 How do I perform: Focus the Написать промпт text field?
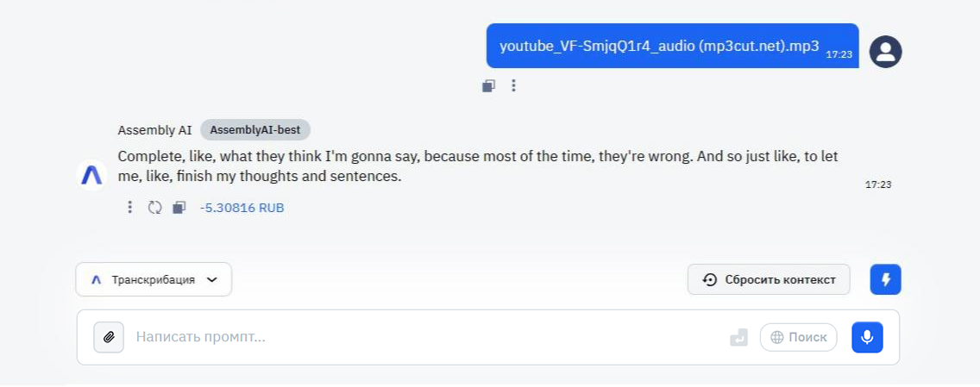click(423, 337)
